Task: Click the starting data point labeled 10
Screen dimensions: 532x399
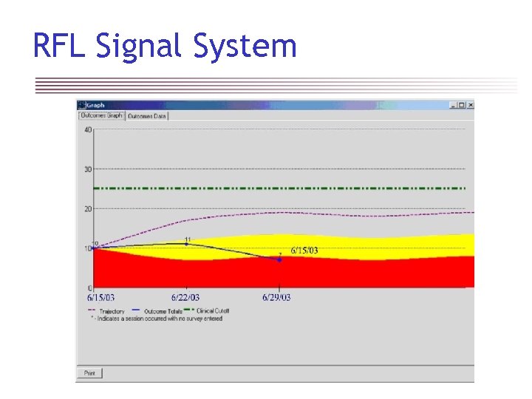Action: pos(94,248)
